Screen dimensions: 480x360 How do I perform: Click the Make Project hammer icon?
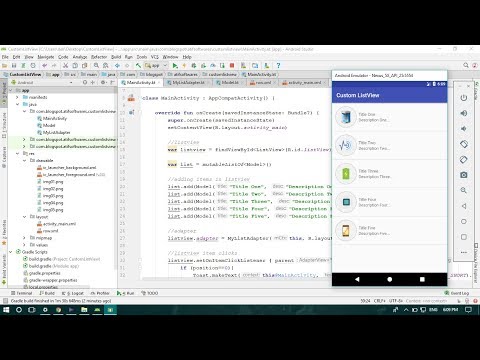click(x=138, y=66)
